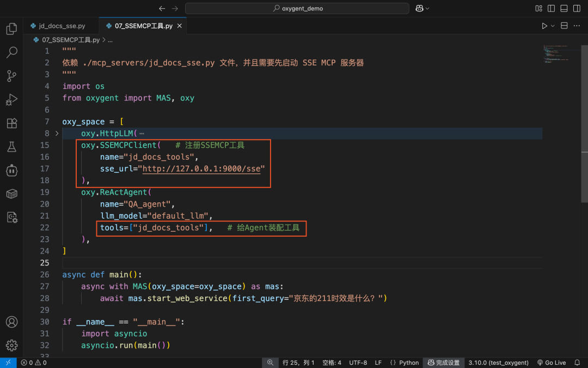588x368 pixels.
Task: Toggle the secondary side bar layout button
Action: pos(577,8)
